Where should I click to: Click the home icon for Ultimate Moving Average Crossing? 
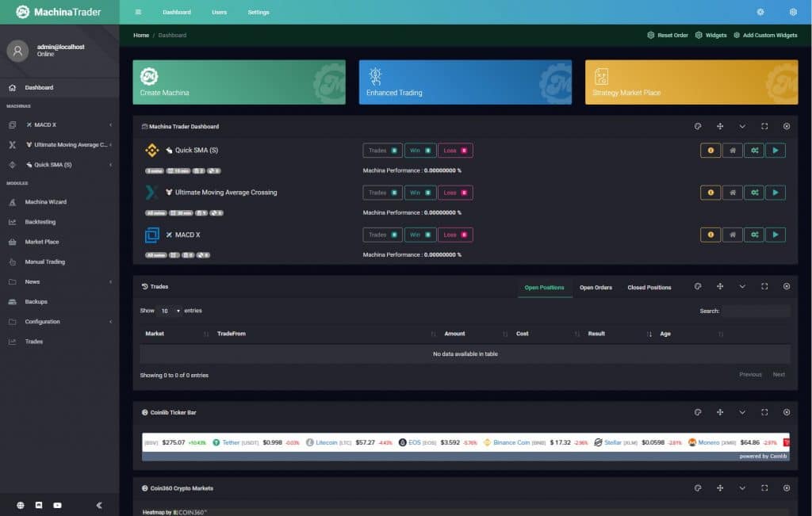732,193
